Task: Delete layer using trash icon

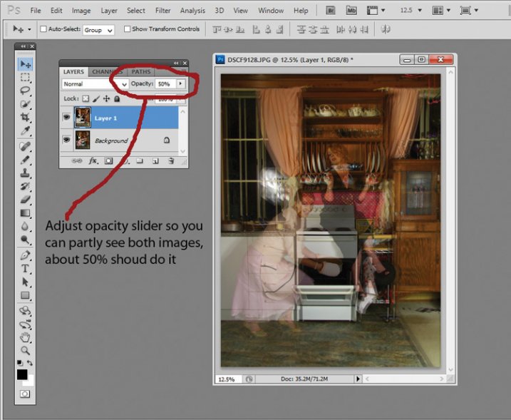Action: tap(171, 162)
